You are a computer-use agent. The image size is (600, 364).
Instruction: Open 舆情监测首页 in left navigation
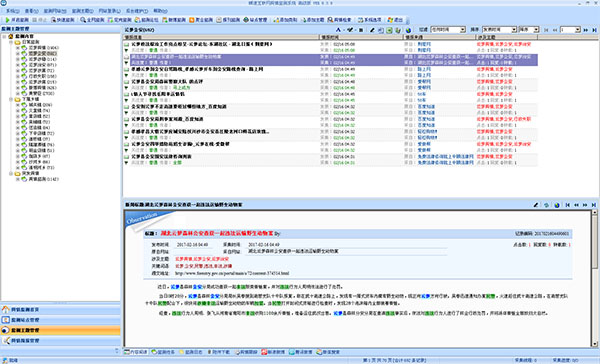pyautogui.click(x=60, y=310)
